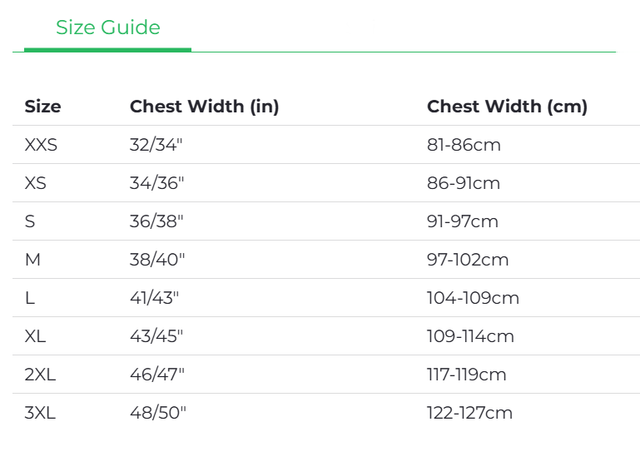Screen dimensions: 640x452
Task: Select the XL size row label
Action: click(x=35, y=336)
